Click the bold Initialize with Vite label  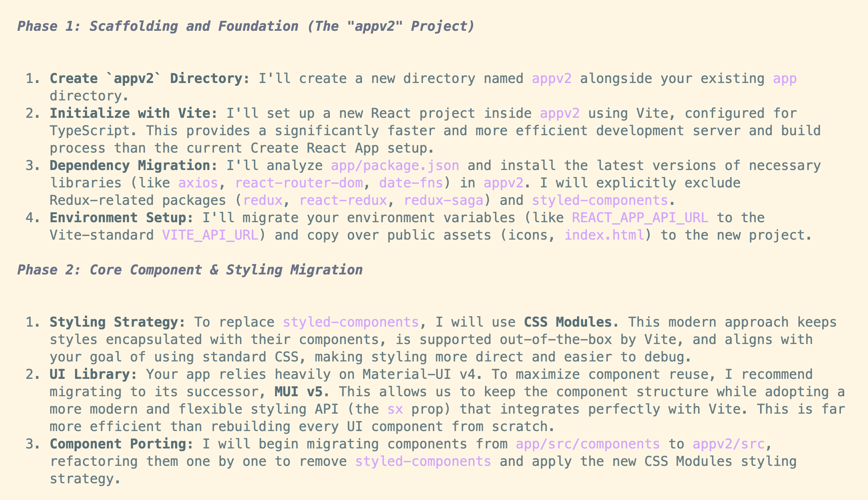[134, 113]
